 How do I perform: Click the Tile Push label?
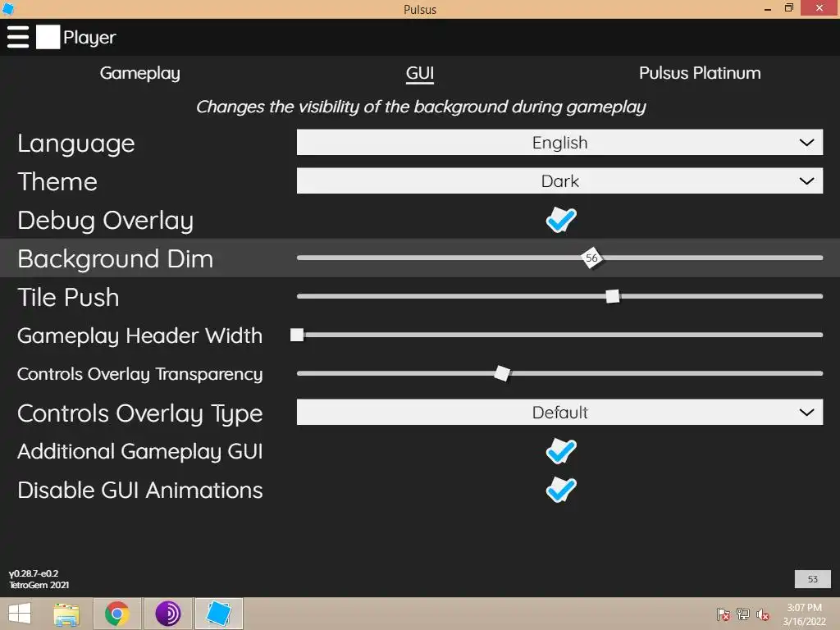(68, 297)
